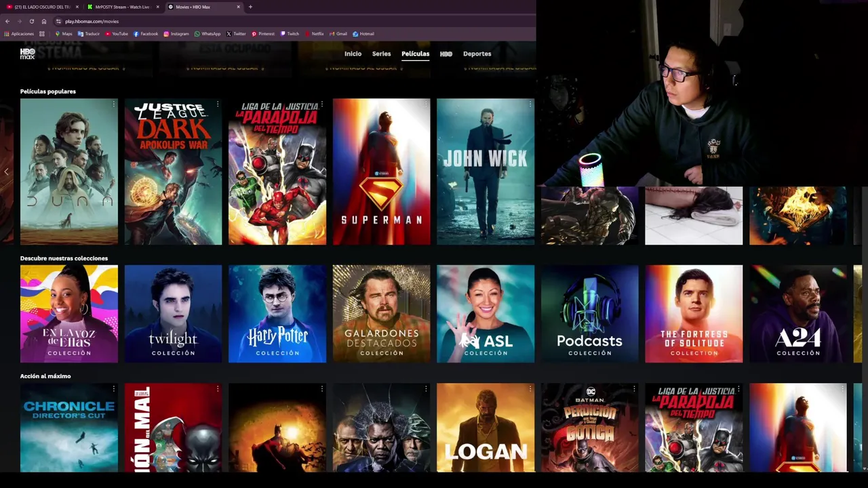
Task: Open the Pinterest bookmark
Action: [x=263, y=33]
